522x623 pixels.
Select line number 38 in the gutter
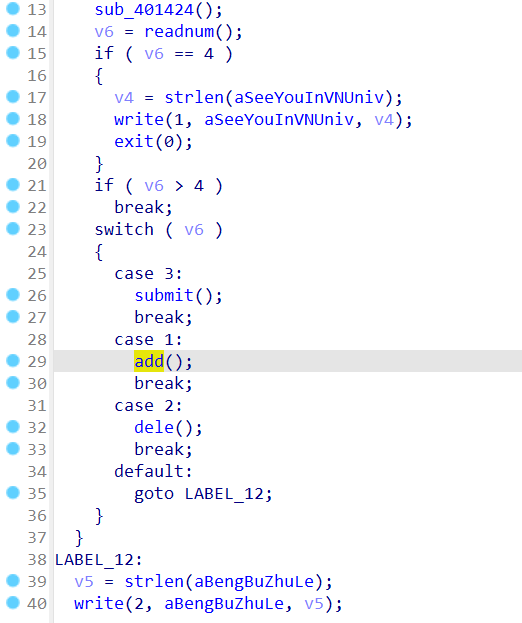coord(37,559)
